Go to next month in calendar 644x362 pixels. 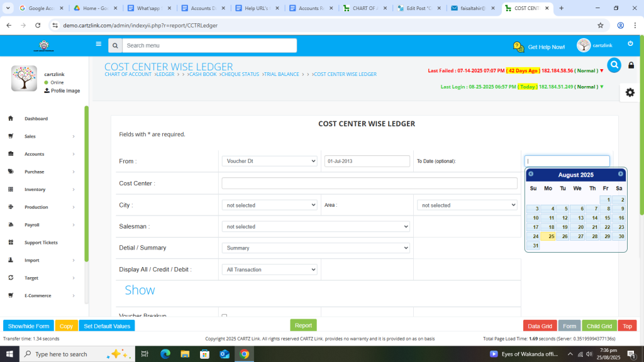[621, 174]
